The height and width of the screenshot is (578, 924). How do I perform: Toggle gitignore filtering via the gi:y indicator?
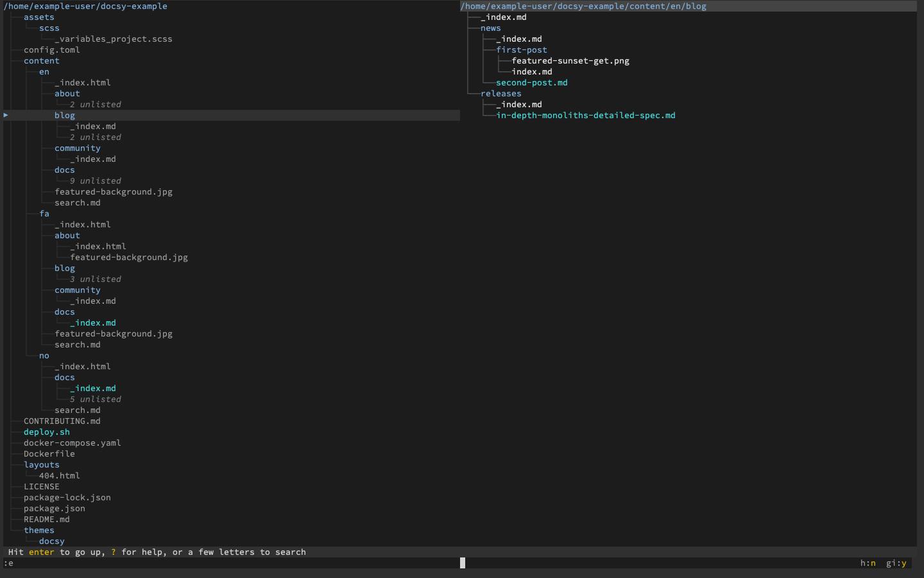coord(896,563)
